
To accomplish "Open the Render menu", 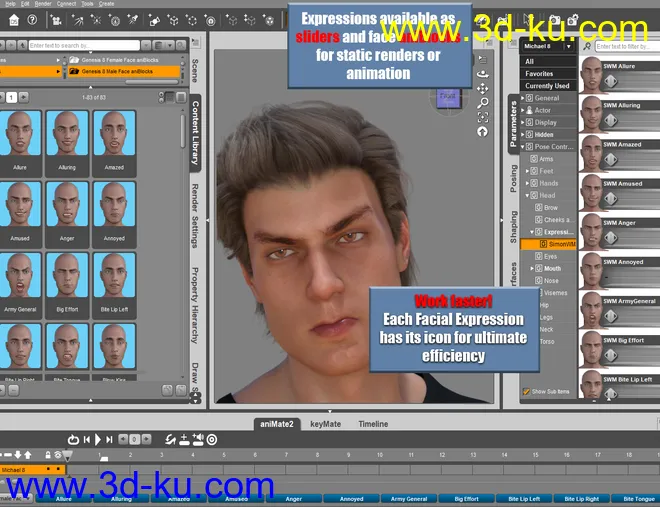I will click(43, 4).
